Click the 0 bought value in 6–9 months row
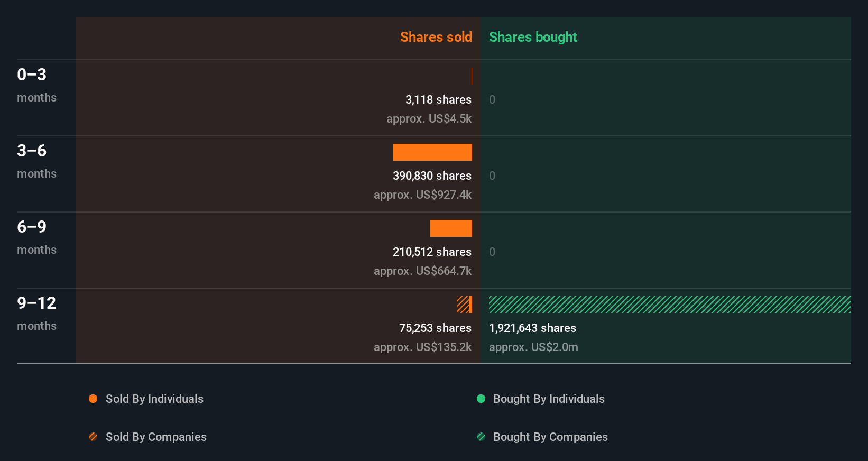The image size is (868, 461). tap(492, 252)
